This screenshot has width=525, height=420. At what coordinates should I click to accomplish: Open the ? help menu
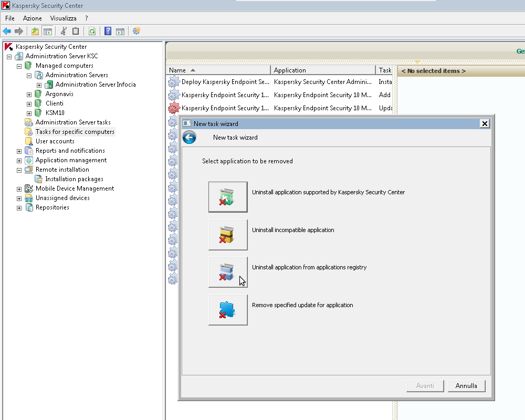coord(87,18)
